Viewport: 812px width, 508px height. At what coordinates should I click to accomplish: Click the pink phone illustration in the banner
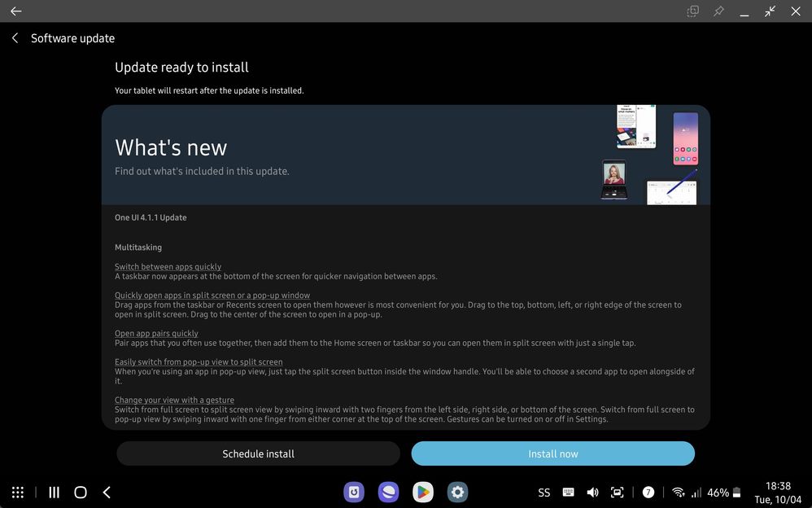(686, 138)
